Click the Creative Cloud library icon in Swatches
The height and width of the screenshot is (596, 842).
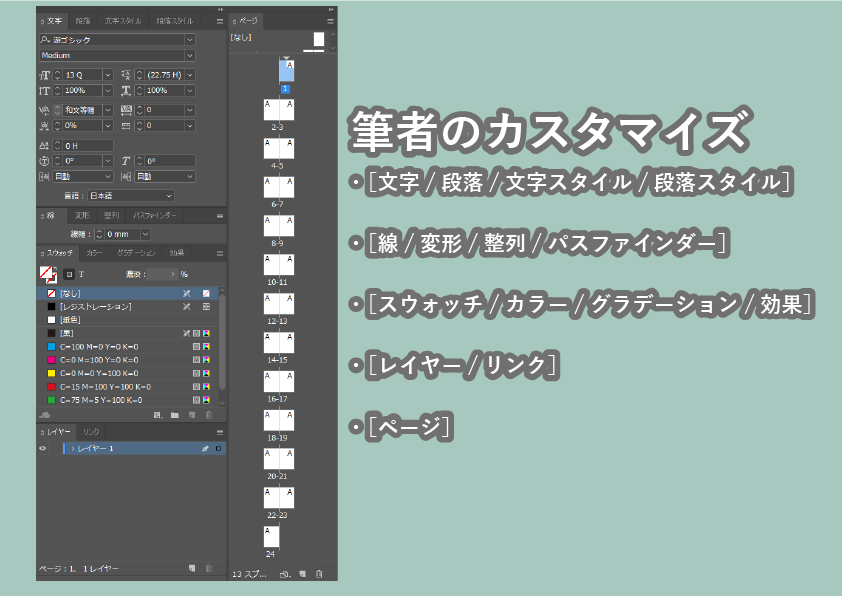[x=45, y=415]
